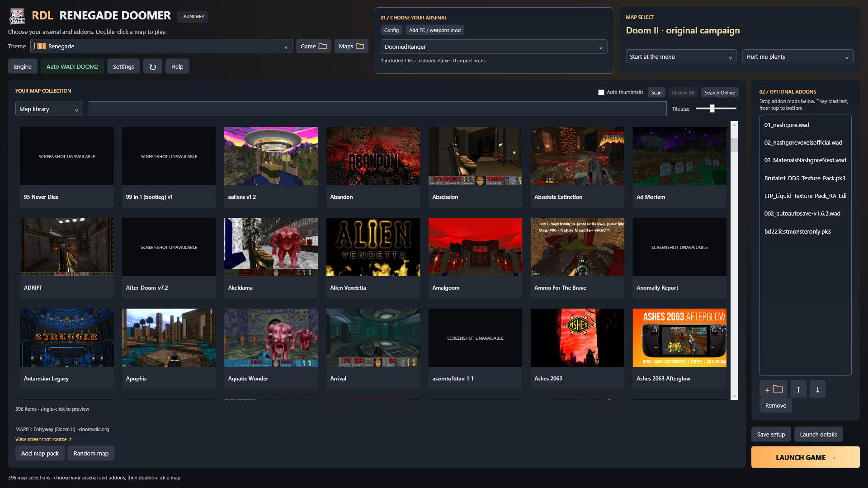Select the Abandon map thumbnail
The image size is (868, 488).
tap(373, 156)
